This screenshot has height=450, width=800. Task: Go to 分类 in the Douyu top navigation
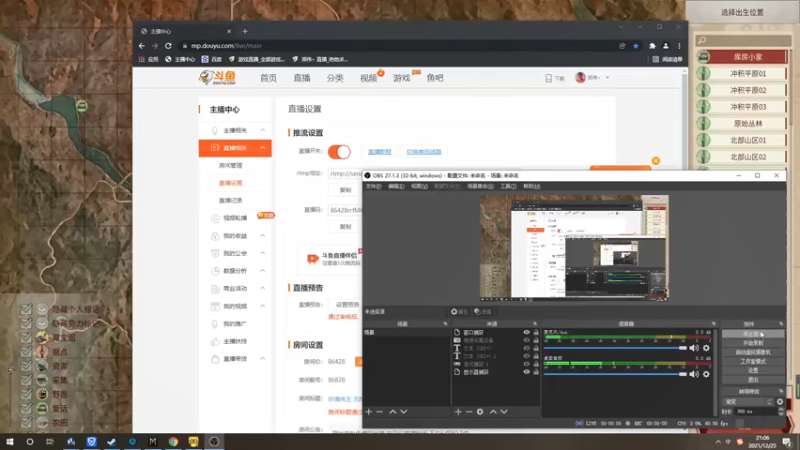coord(335,78)
